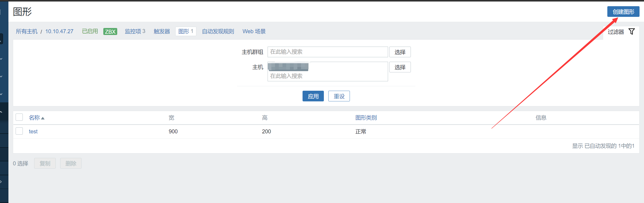644x203 pixels.
Task: Switch to the 监控项 3 tab
Action: pyautogui.click(x=135, y=31)
